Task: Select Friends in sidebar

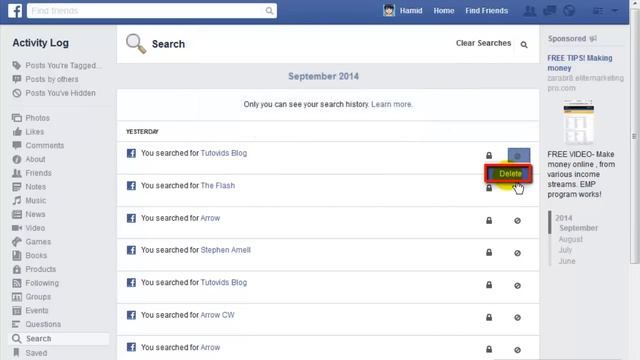Action: pyautogui.click(x=32, y=173)
